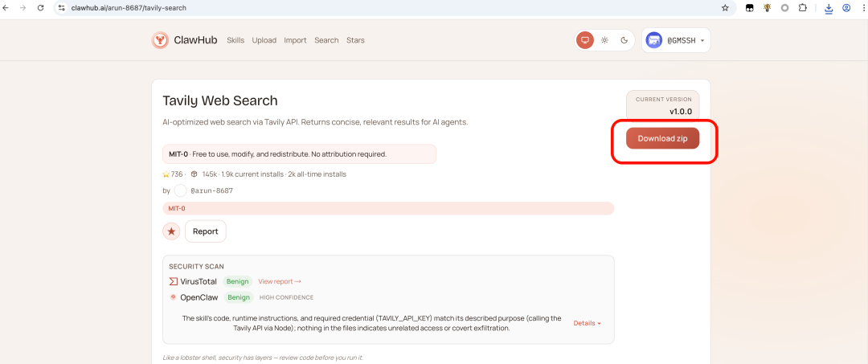The image size is (868, 364).
Task: Open the browser downloads icon
Action: point(829,8)
